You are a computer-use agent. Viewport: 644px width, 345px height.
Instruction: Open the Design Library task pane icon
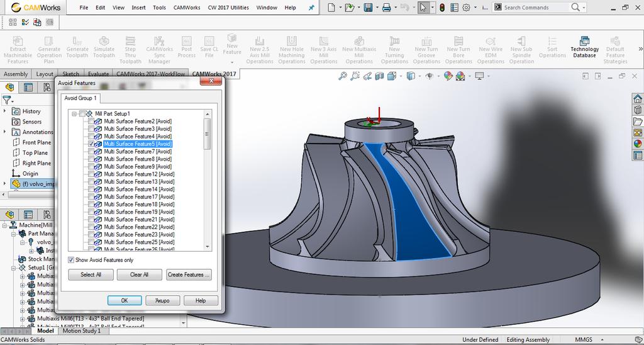(x=638, y=110)
